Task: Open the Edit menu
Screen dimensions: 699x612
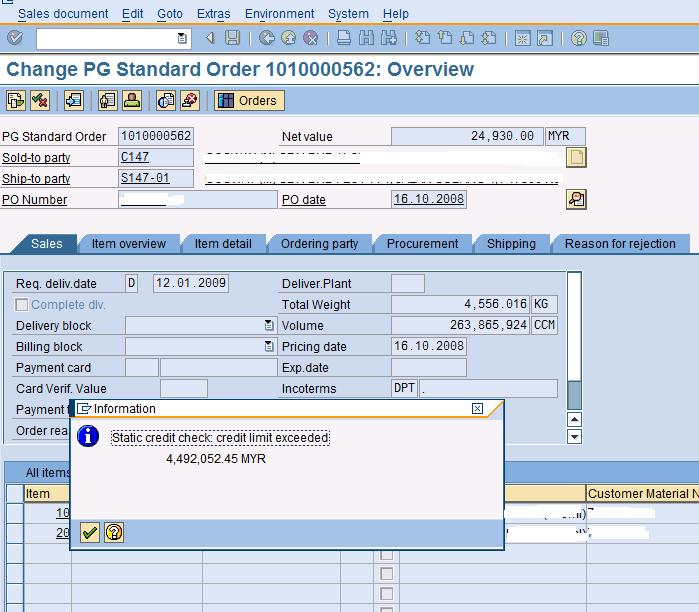Action: pos(132,14)
